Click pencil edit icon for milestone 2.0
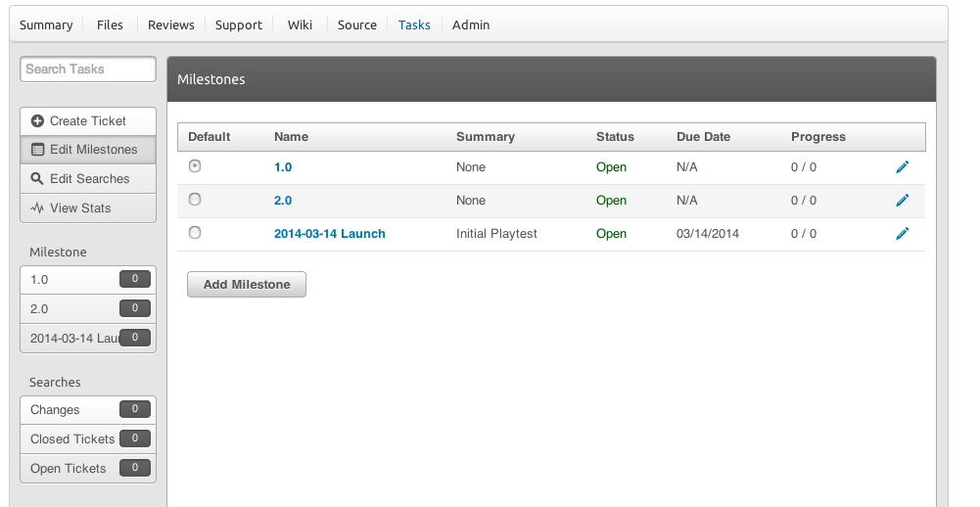The width and height of the screenshot is (980, 507). (902, 201)
